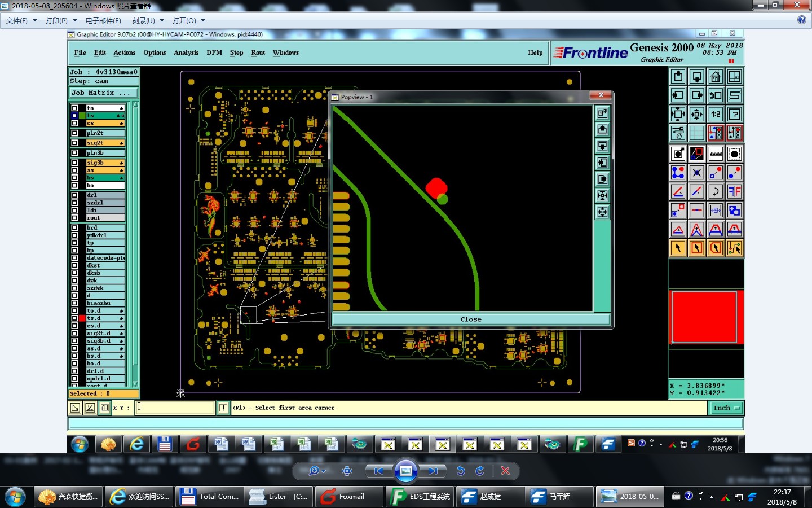
Task: Open the grid settings icon
Action: coord(697,133)
